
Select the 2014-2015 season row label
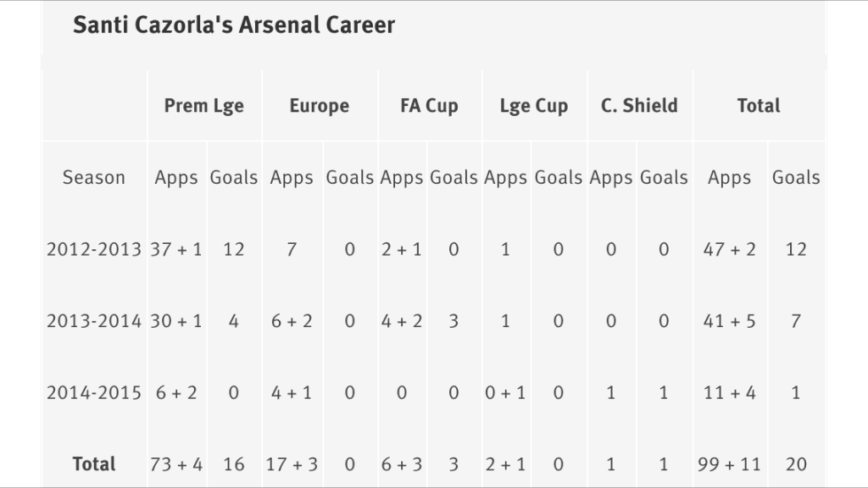(x=93, y=393)
